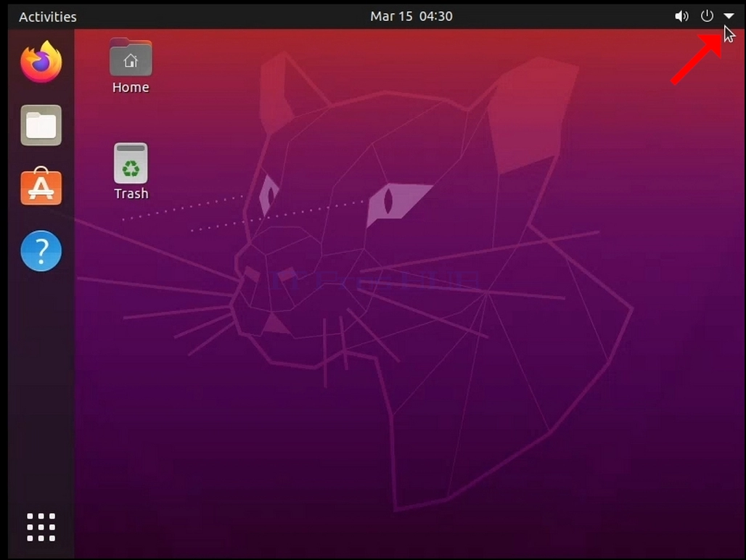Click the "Trash" label on the desktop
Screen dimensions: 746x560
(131, 194)
